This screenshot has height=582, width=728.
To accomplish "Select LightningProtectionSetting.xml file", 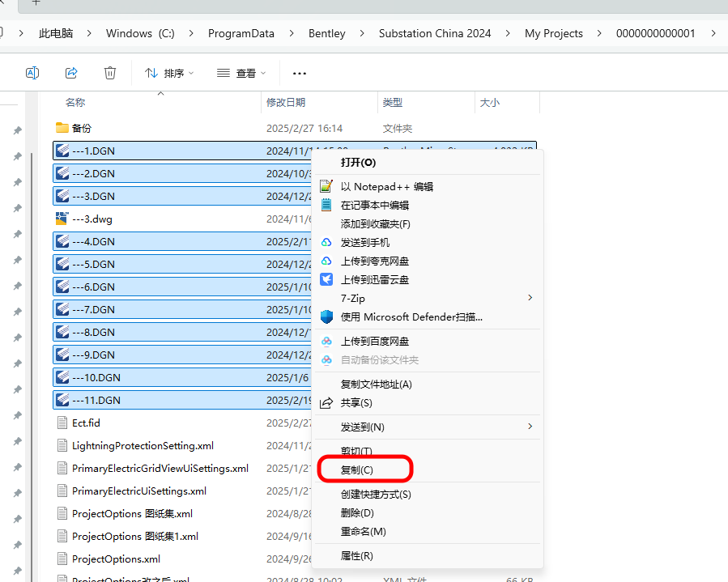I will (x=143, y=445).
